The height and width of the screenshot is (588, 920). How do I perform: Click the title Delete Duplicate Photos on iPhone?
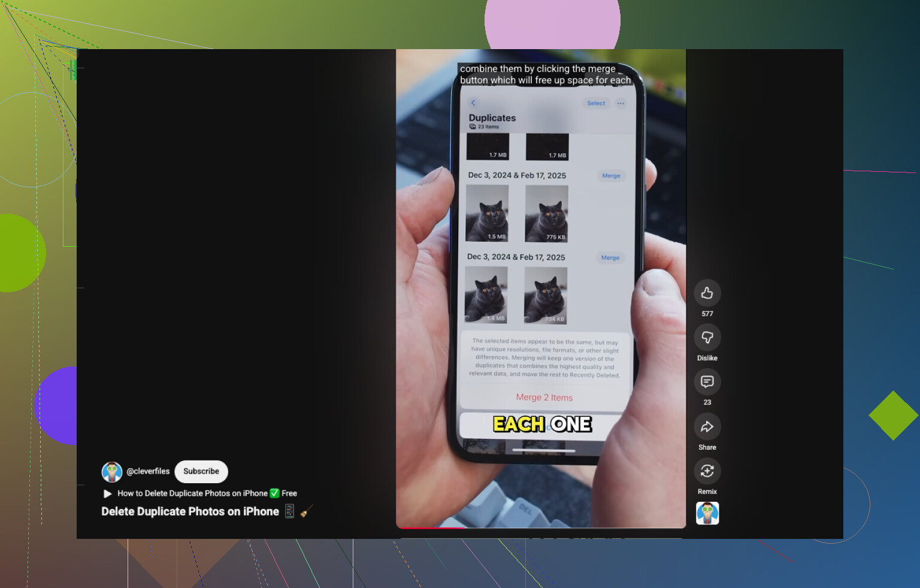point(190,511)
